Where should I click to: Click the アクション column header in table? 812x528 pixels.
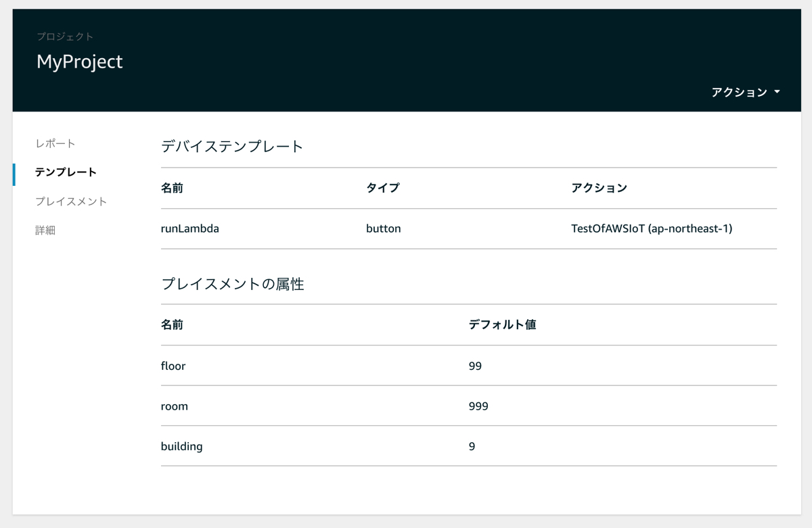(599, 188)
